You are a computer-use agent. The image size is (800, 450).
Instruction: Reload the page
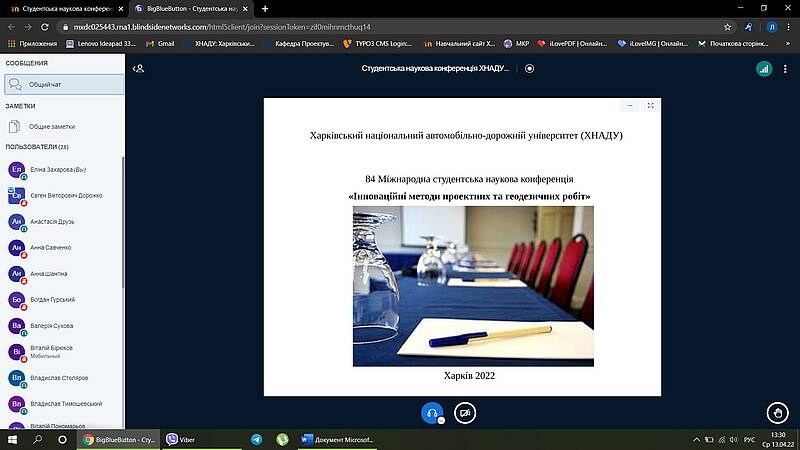point(45,27)
